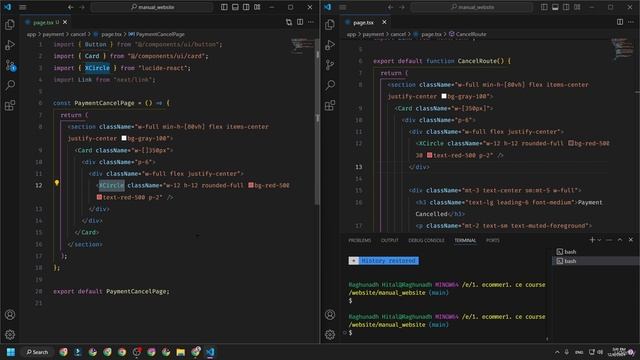The image size is (640, 360).
Task: Toggle primary sidebar in left window
Action: click(224, 7)
